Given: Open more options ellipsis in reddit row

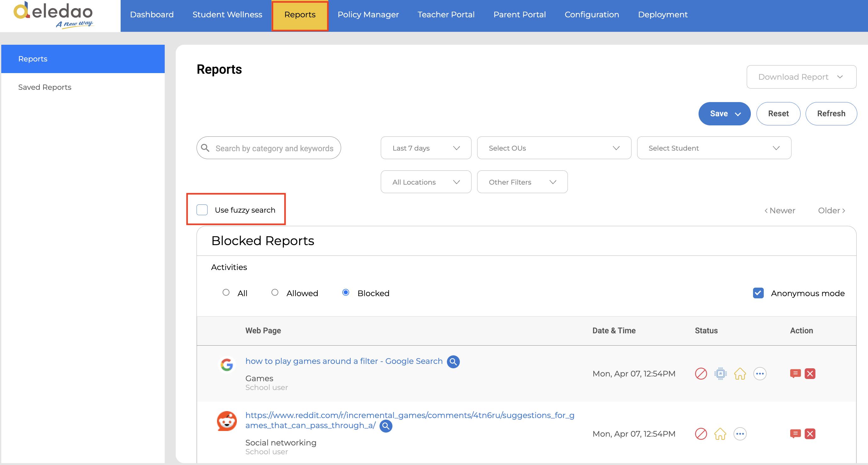Looking at the screenshot, I should (740, 434).
